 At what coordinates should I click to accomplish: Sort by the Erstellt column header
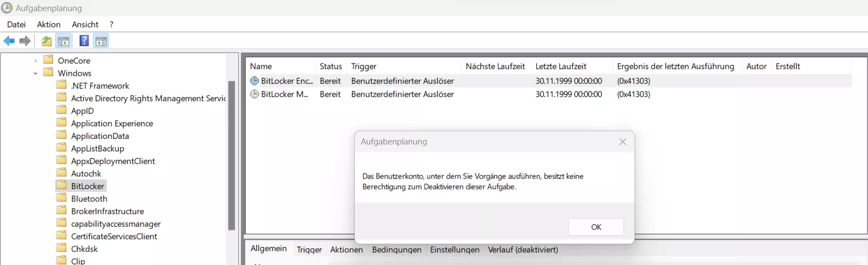pyautogui.click(x=788, y=66)
